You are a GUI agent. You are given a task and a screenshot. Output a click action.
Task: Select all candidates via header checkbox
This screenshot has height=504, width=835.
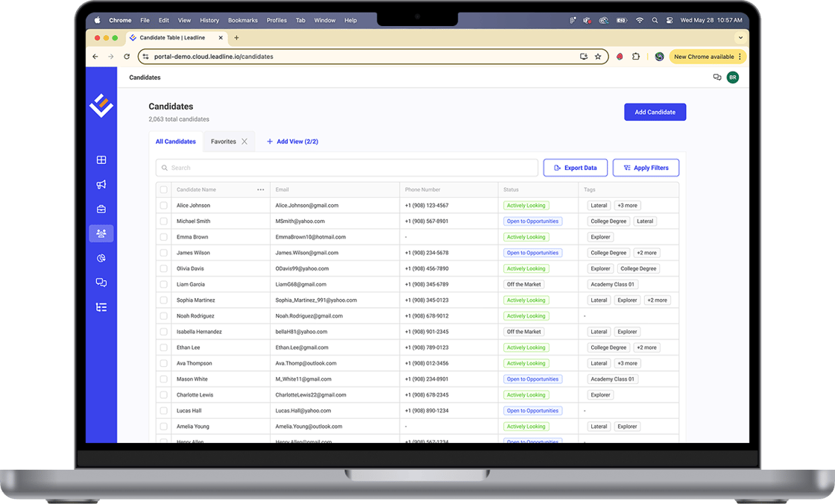click(163, 189)
